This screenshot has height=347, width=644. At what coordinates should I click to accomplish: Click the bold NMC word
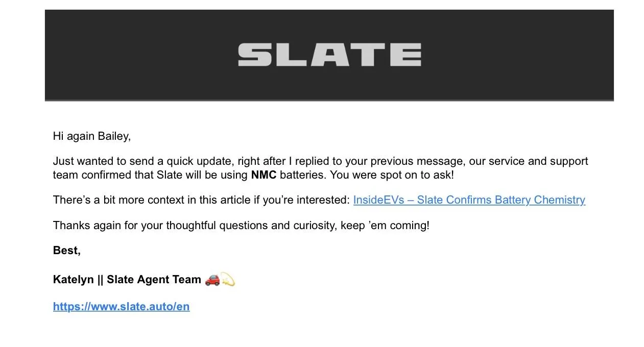tap(264, 175)
